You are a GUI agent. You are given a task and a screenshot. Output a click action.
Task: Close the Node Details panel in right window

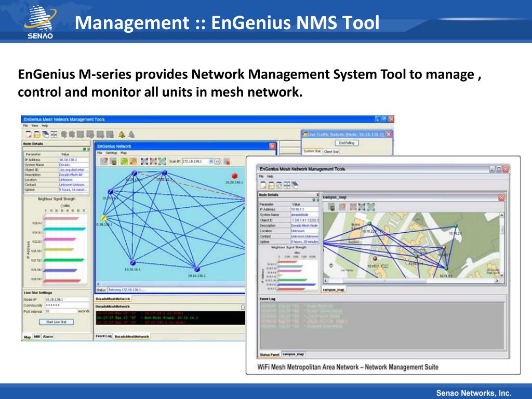317,195
